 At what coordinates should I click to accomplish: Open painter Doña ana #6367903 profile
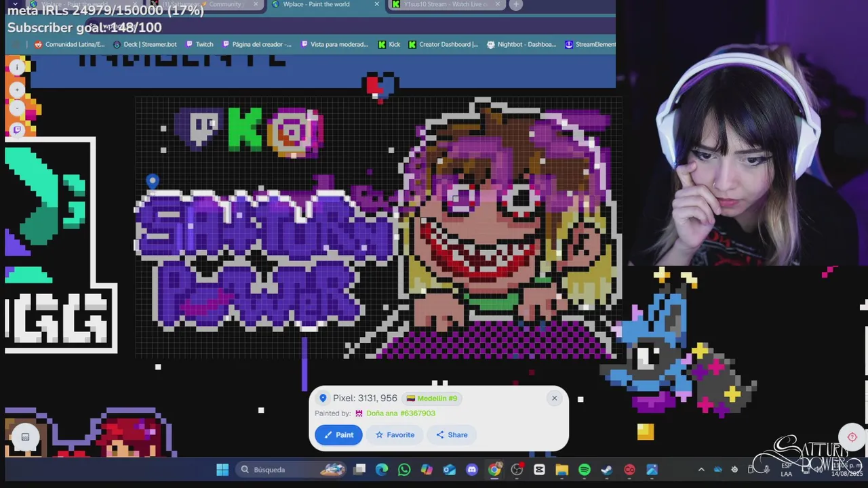point(400,413)
